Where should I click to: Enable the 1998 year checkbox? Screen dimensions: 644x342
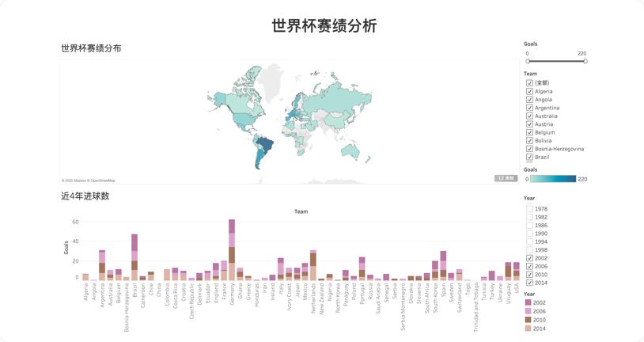(530, 250)
